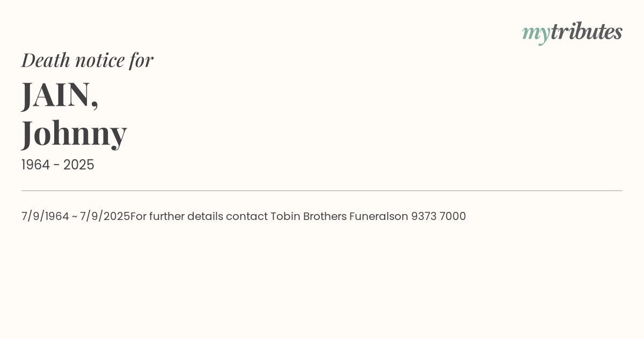Select the first name "Johnny"
644x338 pixels.
click(74, 133)
